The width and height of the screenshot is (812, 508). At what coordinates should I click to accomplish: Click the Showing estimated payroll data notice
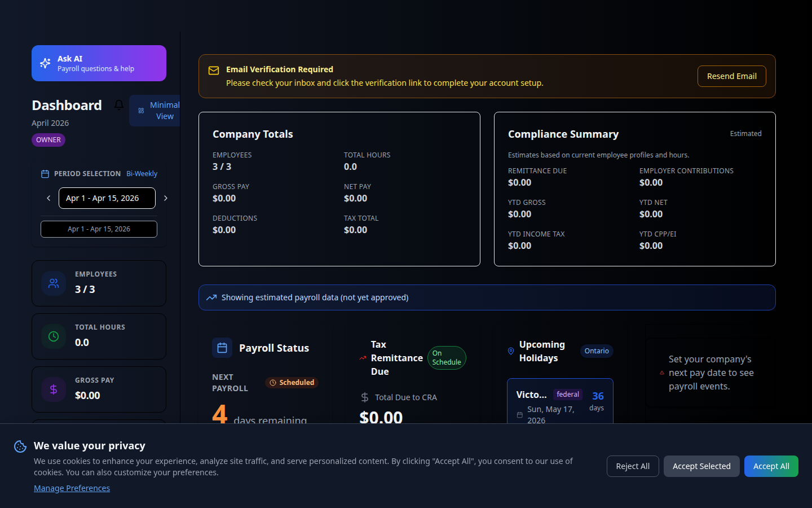pos(487,297)
